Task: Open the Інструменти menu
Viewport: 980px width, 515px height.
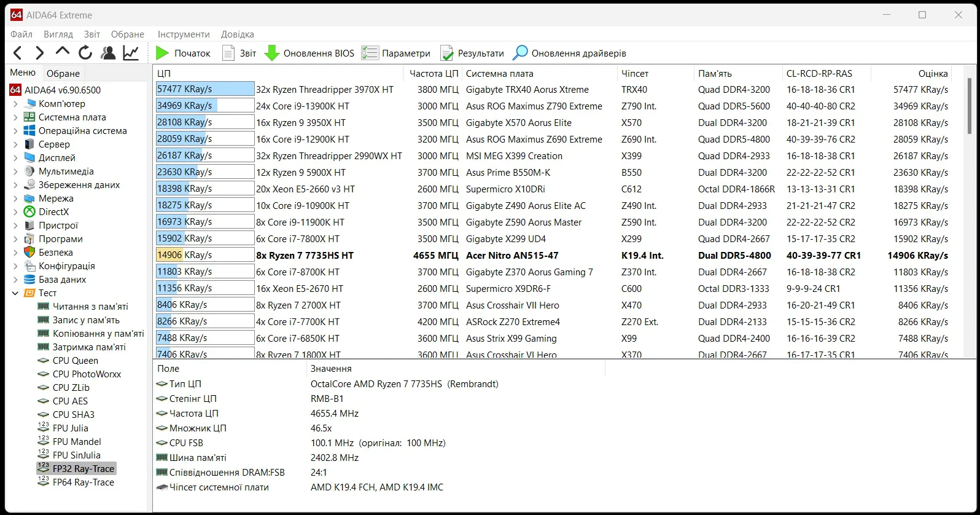Action: click(x=184, y=34)
